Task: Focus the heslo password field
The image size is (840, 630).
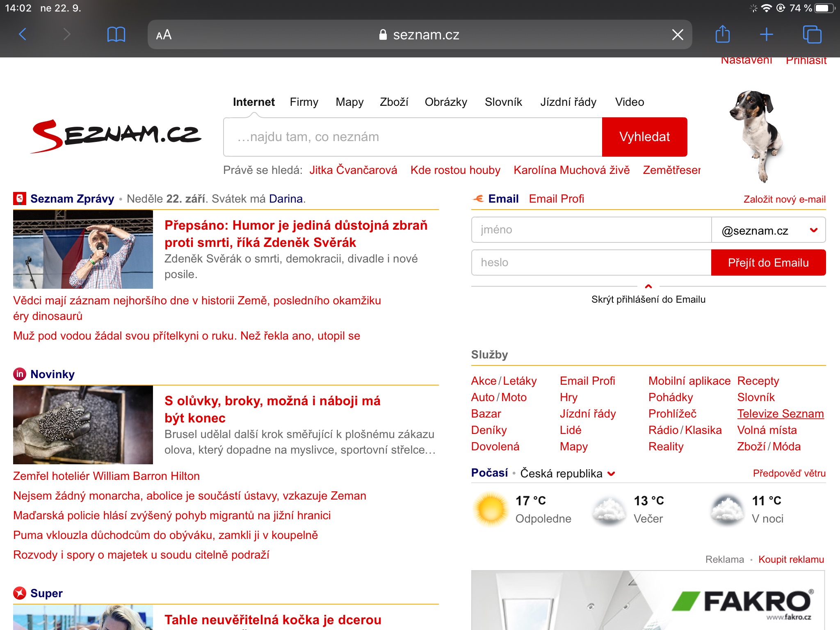Action: (591, 262)
